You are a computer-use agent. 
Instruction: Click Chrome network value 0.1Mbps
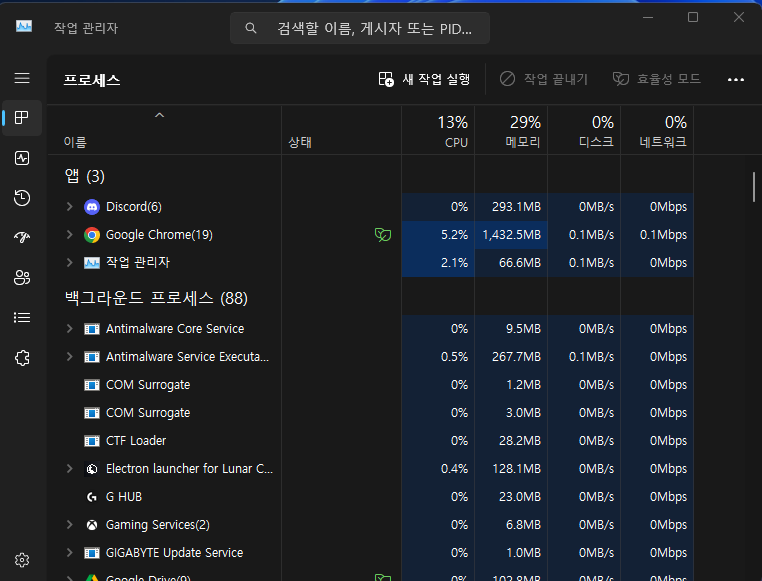663,235
